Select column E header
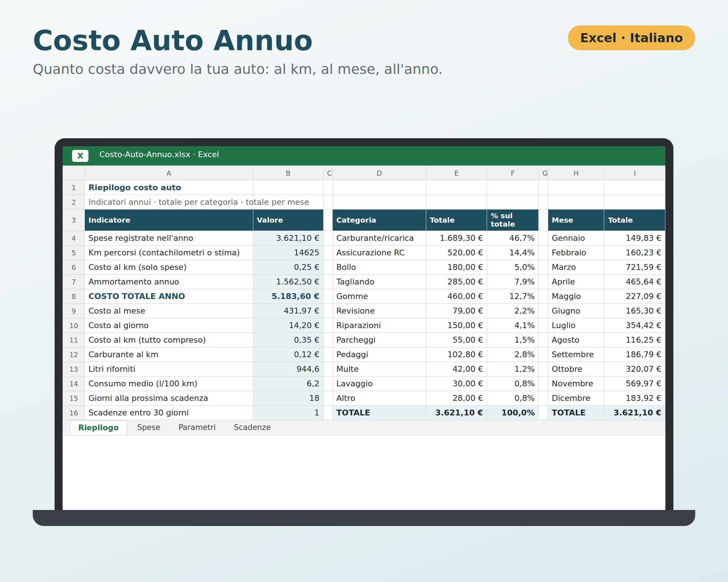Viewport: 728px width, 582px height. (456, 173)
